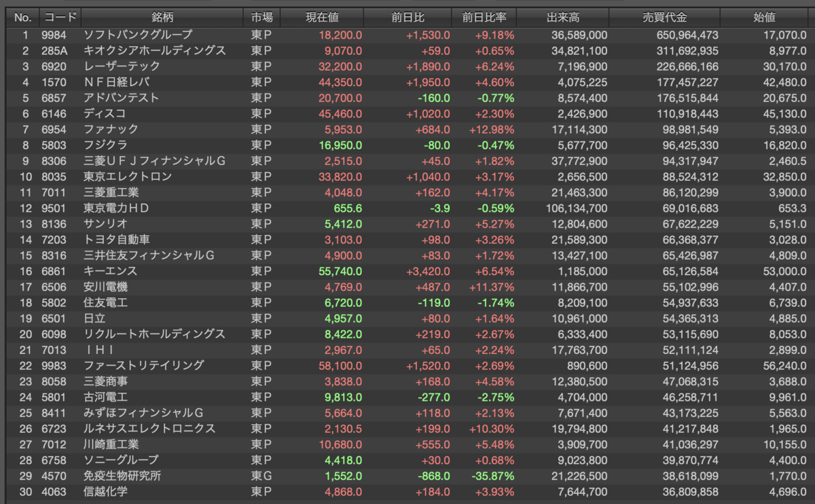Click the ソニーグループ stock row
Image resolution: width=815 pixels, height=504 pixels.
(407, 460)
